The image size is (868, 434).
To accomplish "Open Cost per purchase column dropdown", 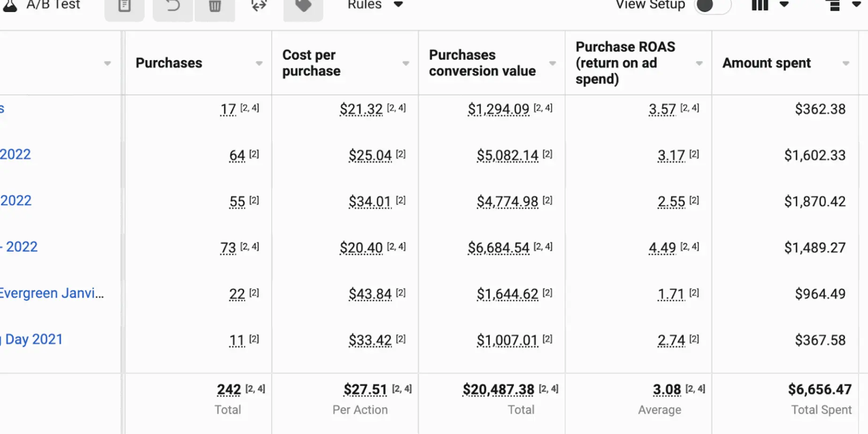I will [x=406, y=63].
